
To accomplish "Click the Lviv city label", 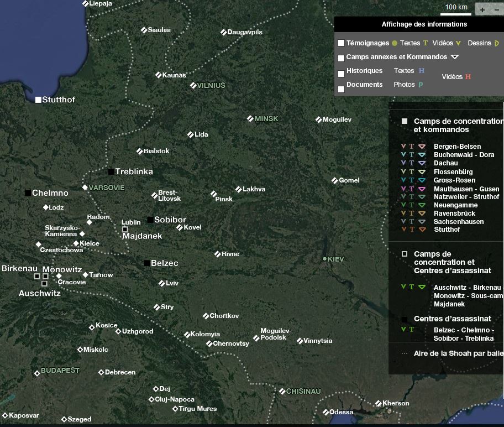I will pos(172,283).
